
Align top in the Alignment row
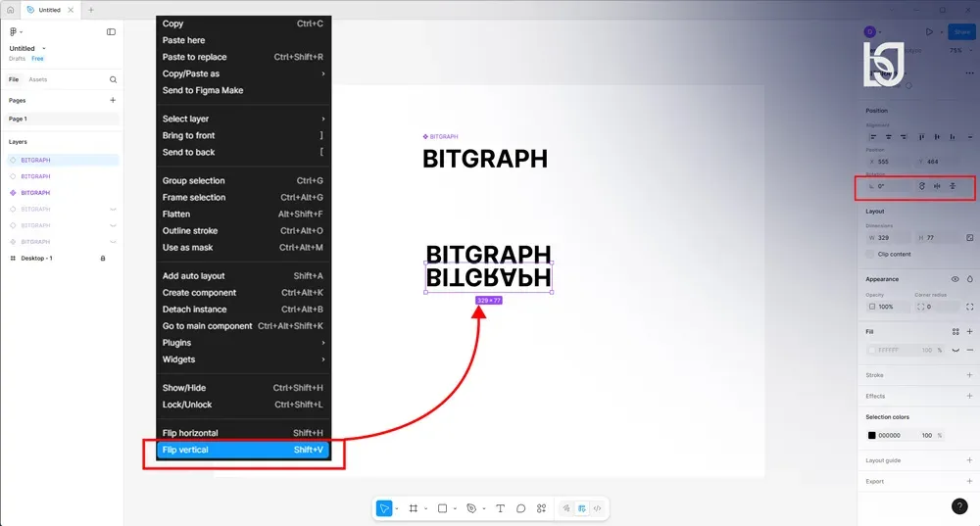pos(922,137)
